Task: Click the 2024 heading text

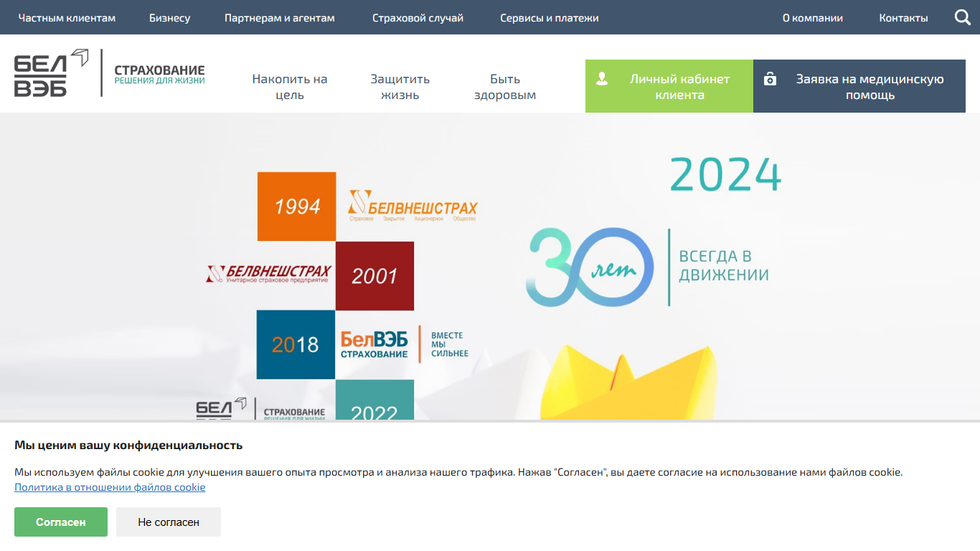Action: 725,174
